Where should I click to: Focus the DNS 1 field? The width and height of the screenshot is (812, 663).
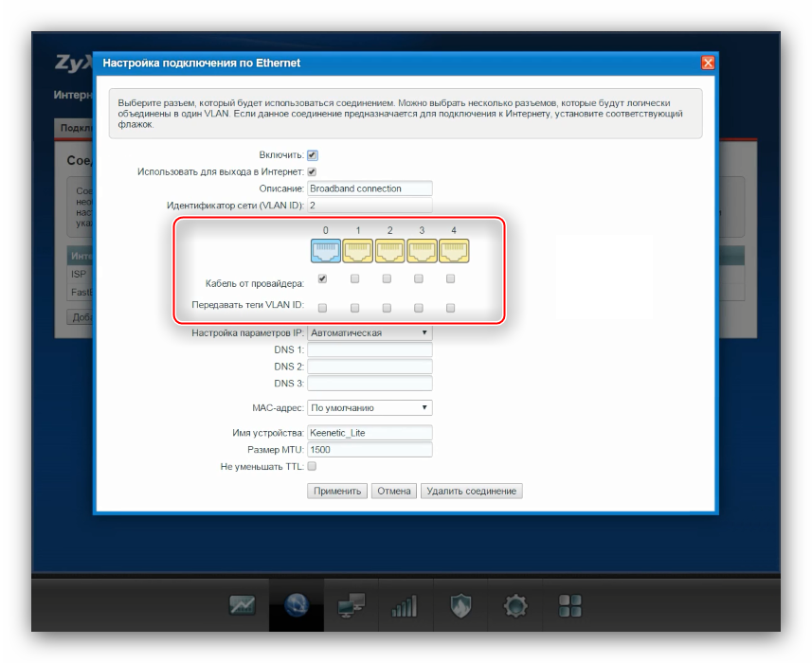click(x=370, y=349)
